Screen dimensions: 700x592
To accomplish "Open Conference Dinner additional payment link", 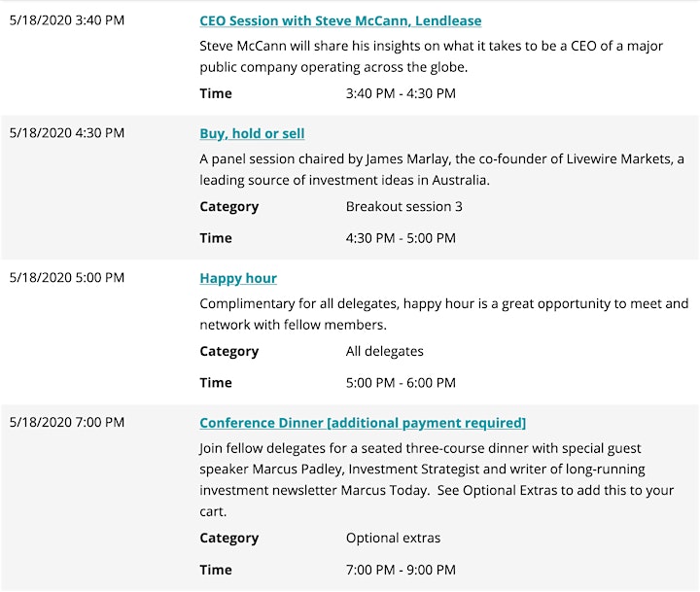I will pos(363,423).
